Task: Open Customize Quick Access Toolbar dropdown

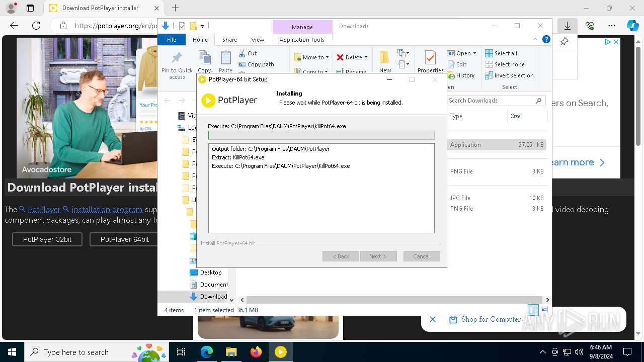Action: click(202, 26)
